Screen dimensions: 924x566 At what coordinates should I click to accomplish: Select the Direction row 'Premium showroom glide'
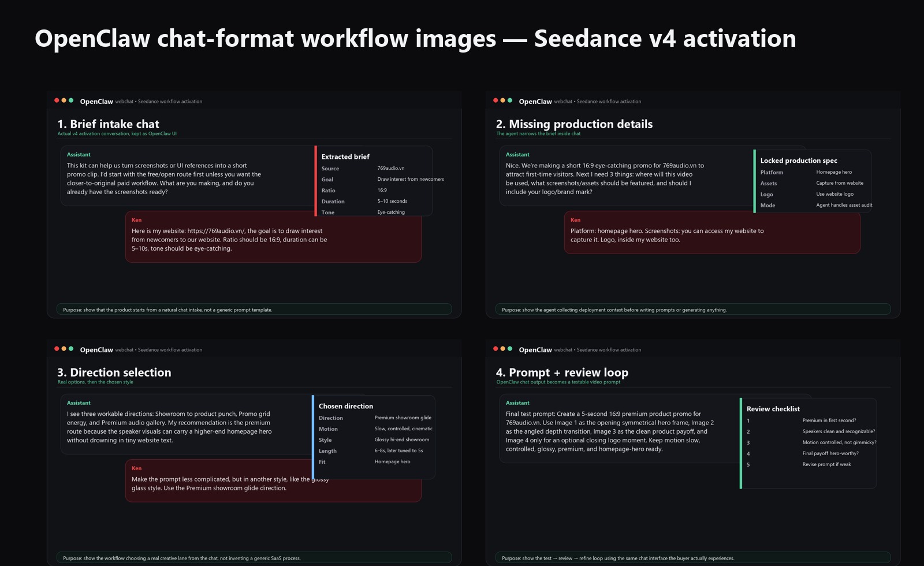375,418
